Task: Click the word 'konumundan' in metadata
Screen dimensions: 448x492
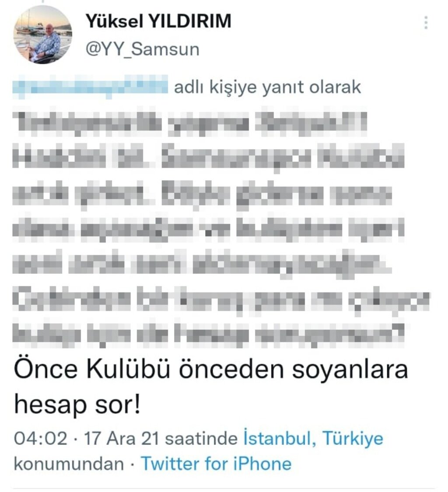Action: pyautogui.click(x=69, y=464)
